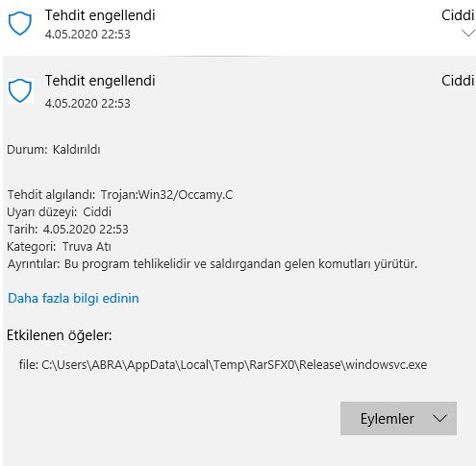Click the 'Ciddi' severity label of the first entry
Screen dimensions: 476x466
pyautogui.click(x=458, y=15)
